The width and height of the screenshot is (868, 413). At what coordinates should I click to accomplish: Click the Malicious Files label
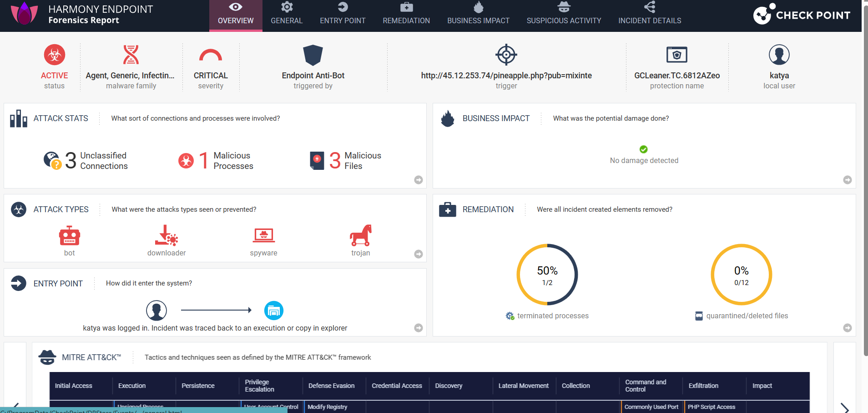point(363,161)
